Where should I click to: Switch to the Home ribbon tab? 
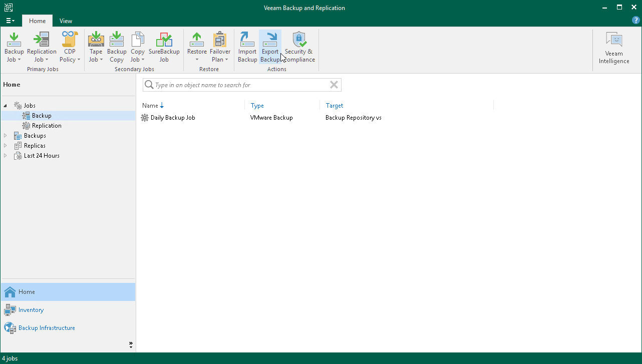click(x=38, y=21)
